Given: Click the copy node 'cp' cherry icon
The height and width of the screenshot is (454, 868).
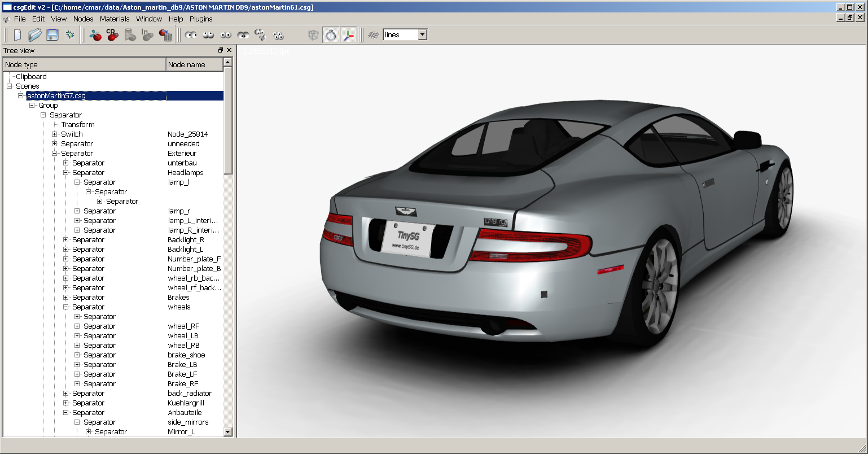Looking at the screenshot, I should (113, 35).
